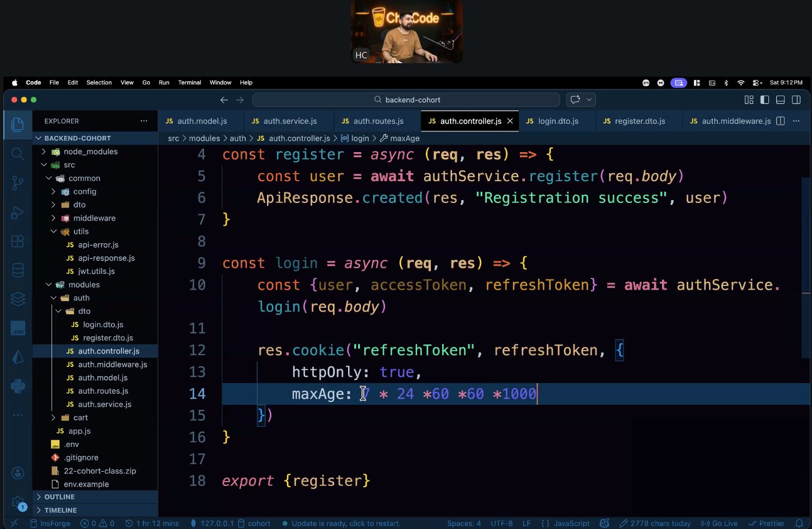Open the Python extension icon in sidebar
The height and width of the screenshot is (529, 812).
[x=17, y=386]
